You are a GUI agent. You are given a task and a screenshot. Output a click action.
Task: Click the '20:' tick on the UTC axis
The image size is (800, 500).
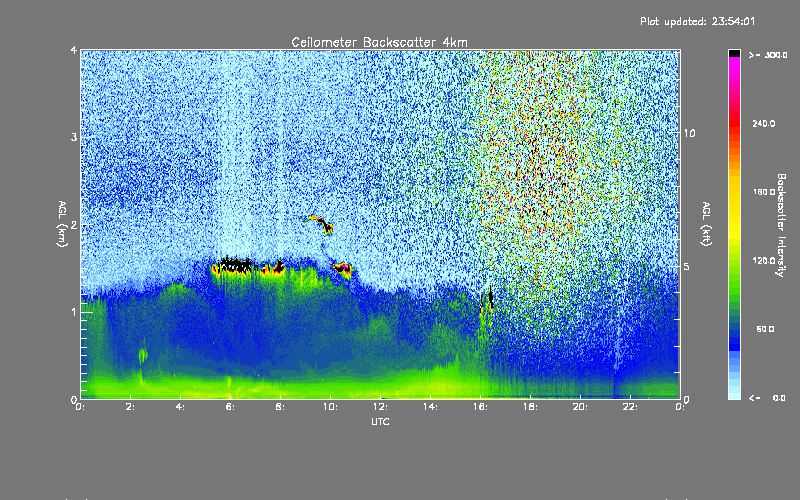(580, 407)
